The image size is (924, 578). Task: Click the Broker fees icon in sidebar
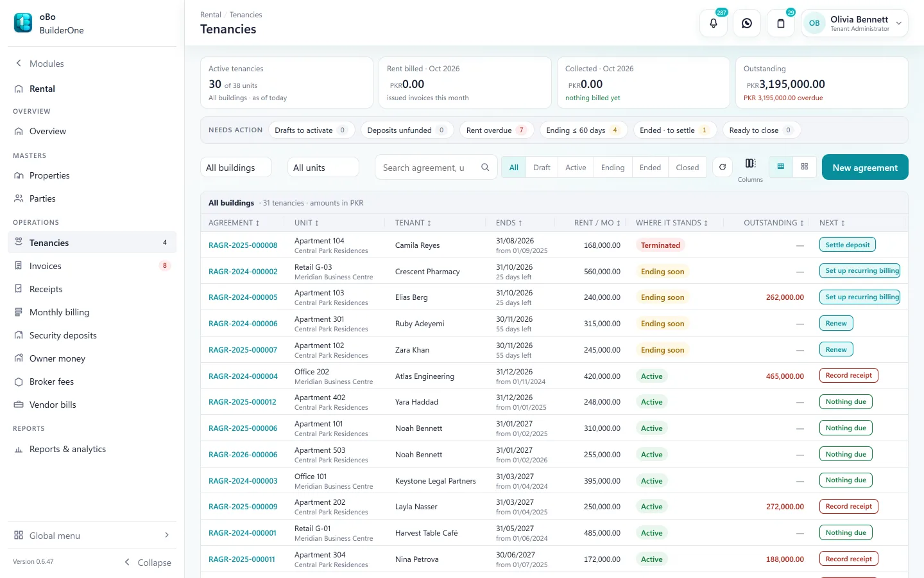coord(19,381)
